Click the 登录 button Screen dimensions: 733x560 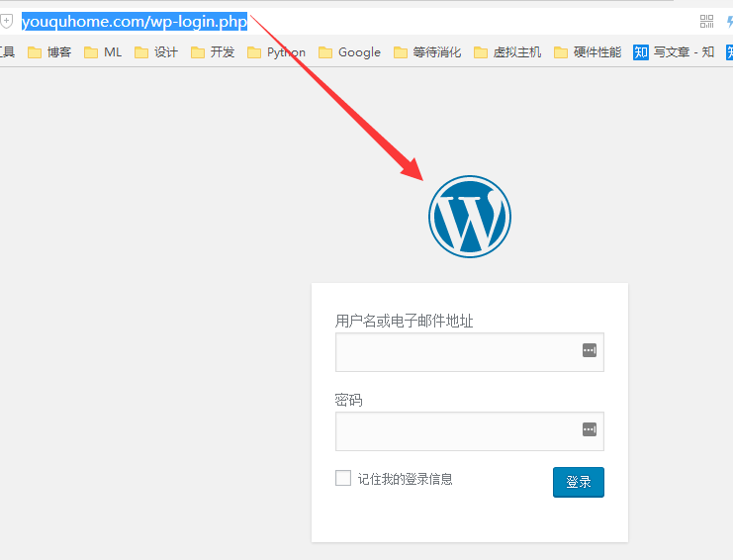pyautogui.click(x=579, y=482)
